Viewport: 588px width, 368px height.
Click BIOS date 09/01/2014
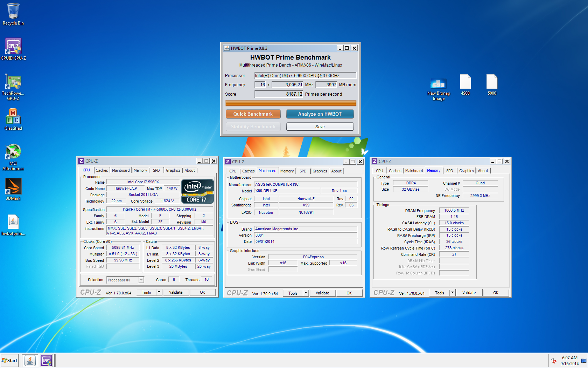(306, 241)
